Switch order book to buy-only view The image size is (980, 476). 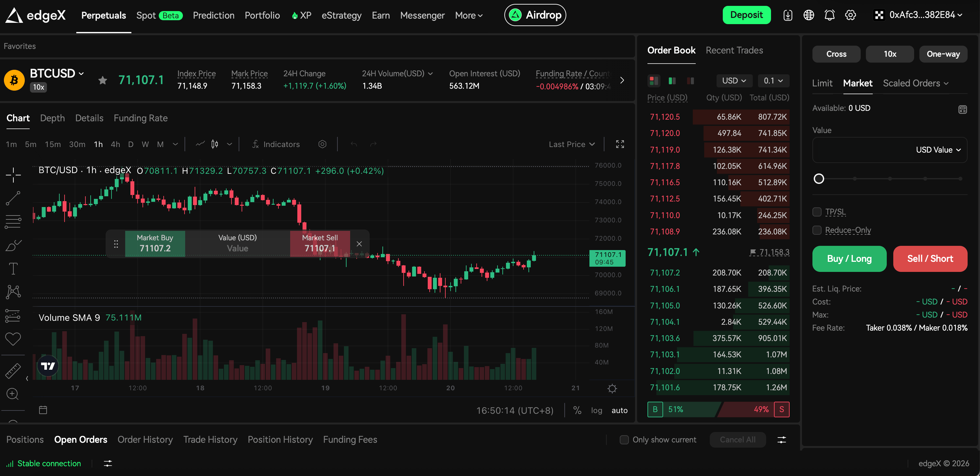tap(672, 81)
